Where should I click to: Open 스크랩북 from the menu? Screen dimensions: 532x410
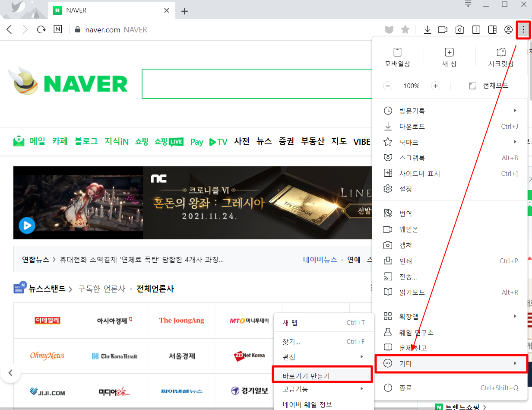click(x=450, y=158)
